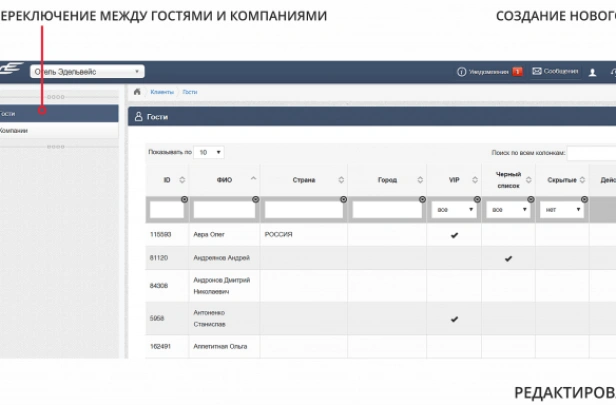Screen dimensions: 616x405
Task: Open the VIP filter dropdown
Action: [x=454, y=210]
